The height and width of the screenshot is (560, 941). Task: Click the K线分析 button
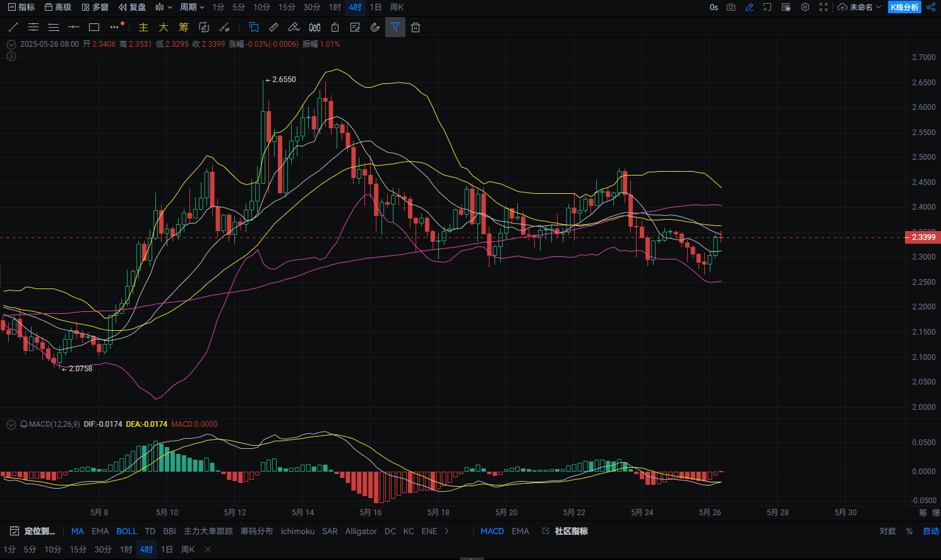point(904,7)
